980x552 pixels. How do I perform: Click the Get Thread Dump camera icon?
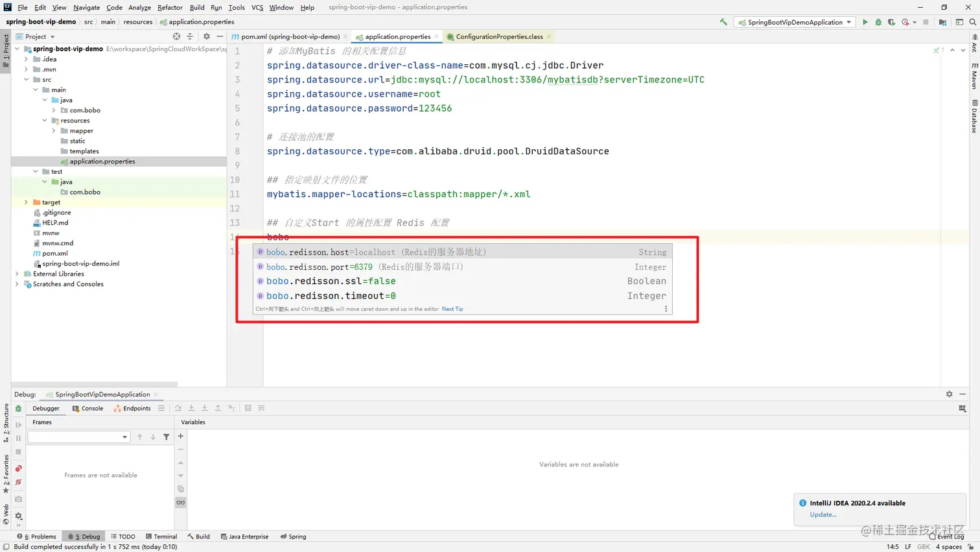click(x=18, y=499)
